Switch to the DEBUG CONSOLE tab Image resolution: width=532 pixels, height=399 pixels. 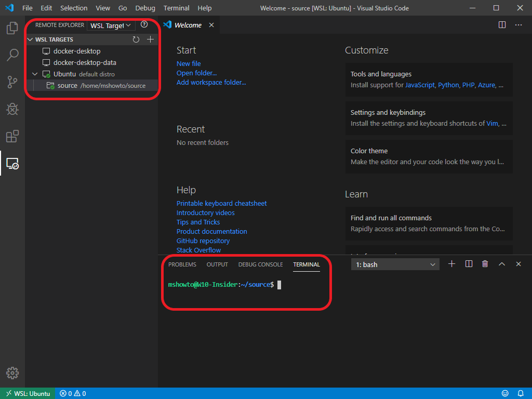pyautogui.click(x=261, y=264)
